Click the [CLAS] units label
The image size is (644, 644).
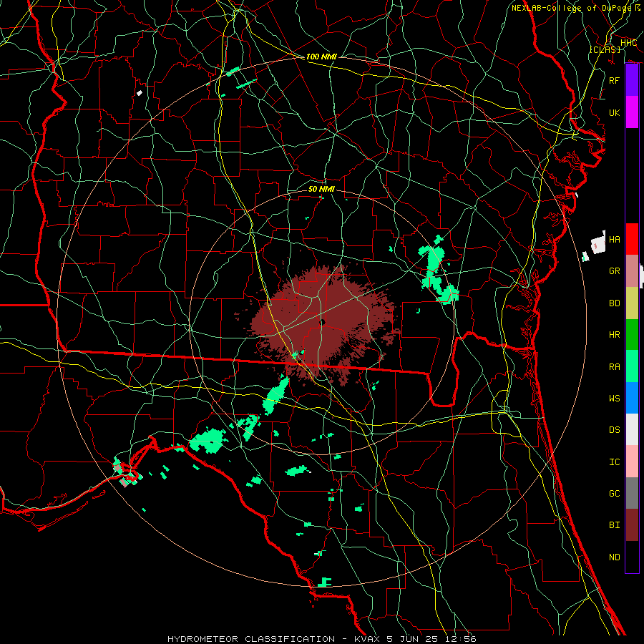pos(605,49)
